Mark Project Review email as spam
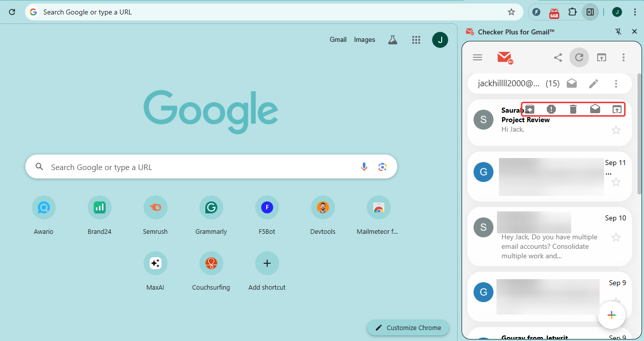 (x=551, y=109)
